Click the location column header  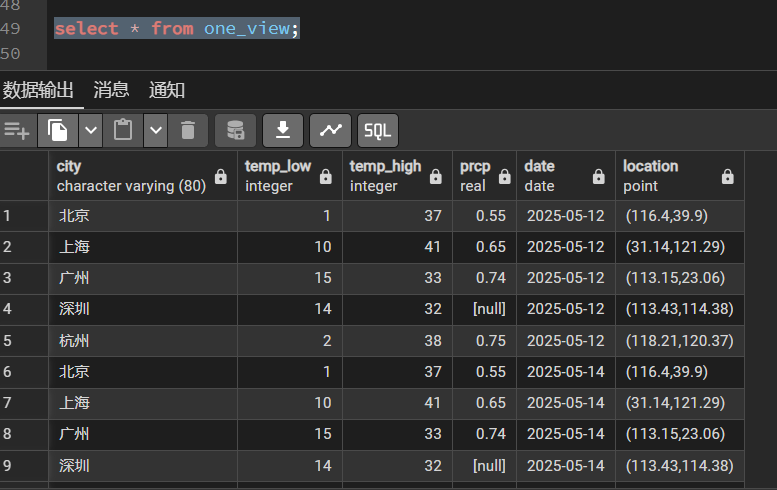(x=680, y=176)
